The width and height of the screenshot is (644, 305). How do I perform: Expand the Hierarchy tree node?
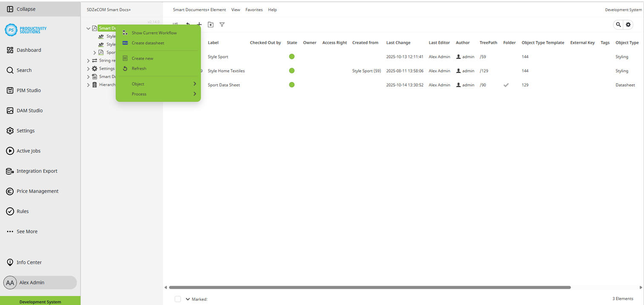tap(88, 84)
